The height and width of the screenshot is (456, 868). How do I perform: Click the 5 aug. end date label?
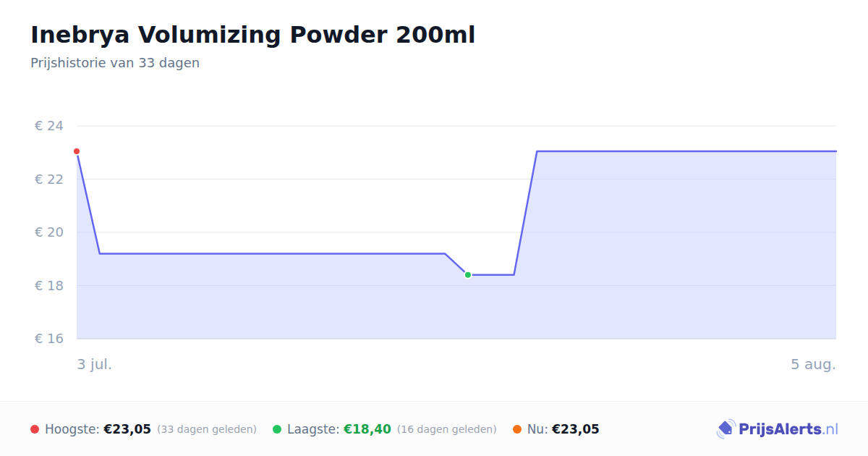(814, 364)
